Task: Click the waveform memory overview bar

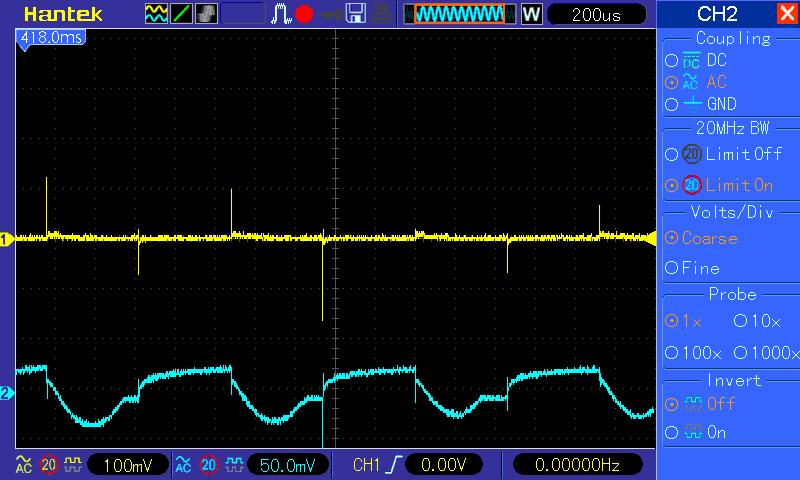Action: 460,14
